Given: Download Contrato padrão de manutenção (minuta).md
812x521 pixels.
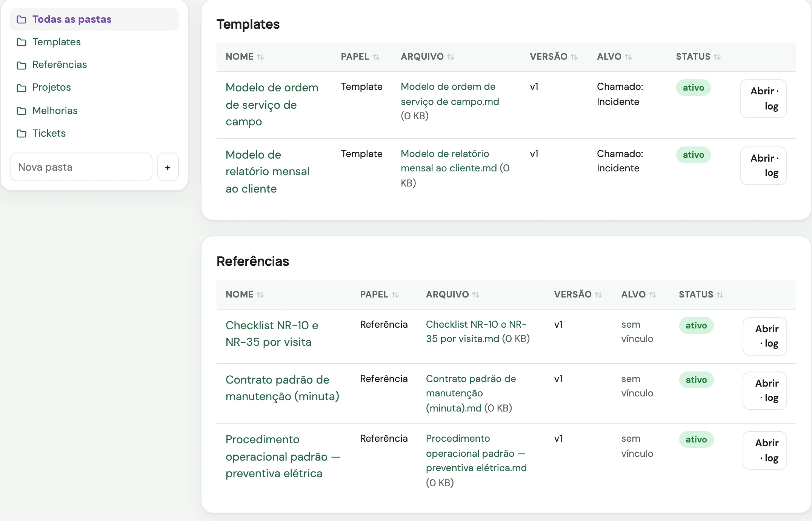Looking at the screenshot, I should (x=471, y=393).
